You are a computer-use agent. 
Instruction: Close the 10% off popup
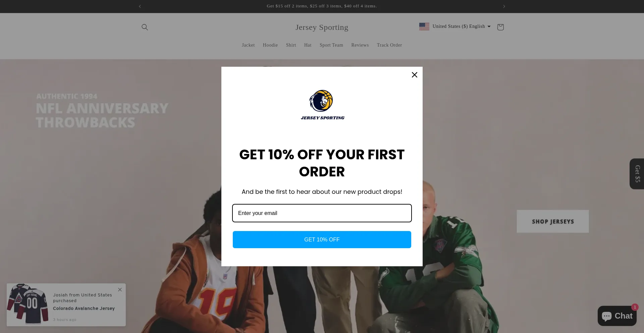[415, 75]
